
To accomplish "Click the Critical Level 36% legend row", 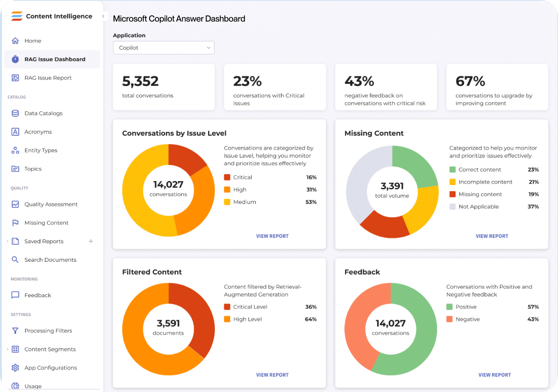I will tap(270, 307).
